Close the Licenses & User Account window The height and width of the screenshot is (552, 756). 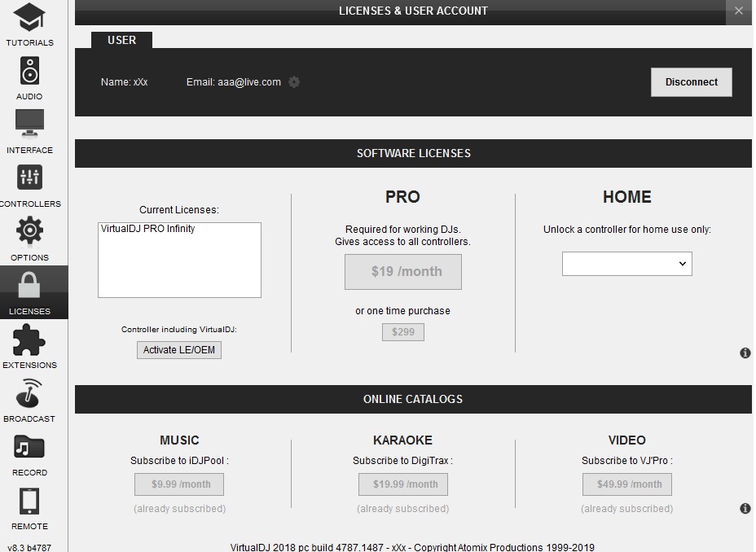[x=738, y=11]
